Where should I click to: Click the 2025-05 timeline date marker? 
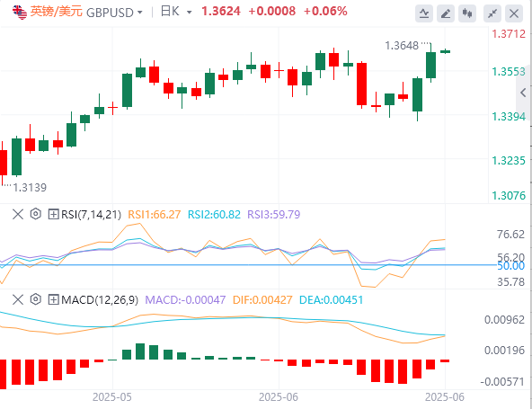click(x=112, y=396)
